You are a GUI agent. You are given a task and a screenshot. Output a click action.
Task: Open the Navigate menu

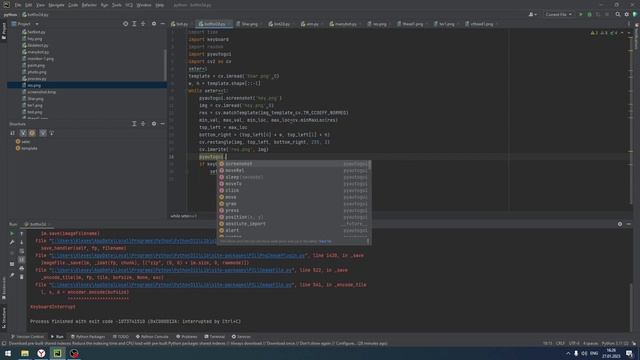pyautogui.click(x=56, y=5)
